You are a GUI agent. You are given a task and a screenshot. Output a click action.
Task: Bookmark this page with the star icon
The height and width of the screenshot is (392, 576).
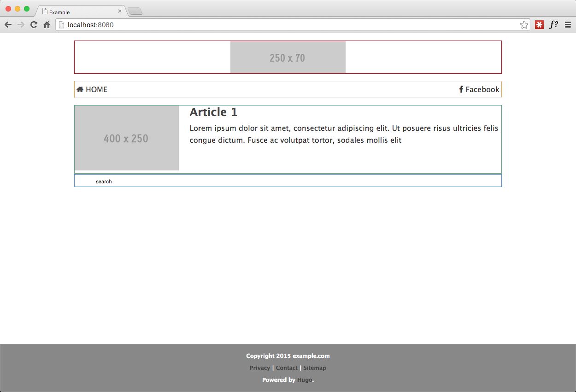click(x=524, y=25)
